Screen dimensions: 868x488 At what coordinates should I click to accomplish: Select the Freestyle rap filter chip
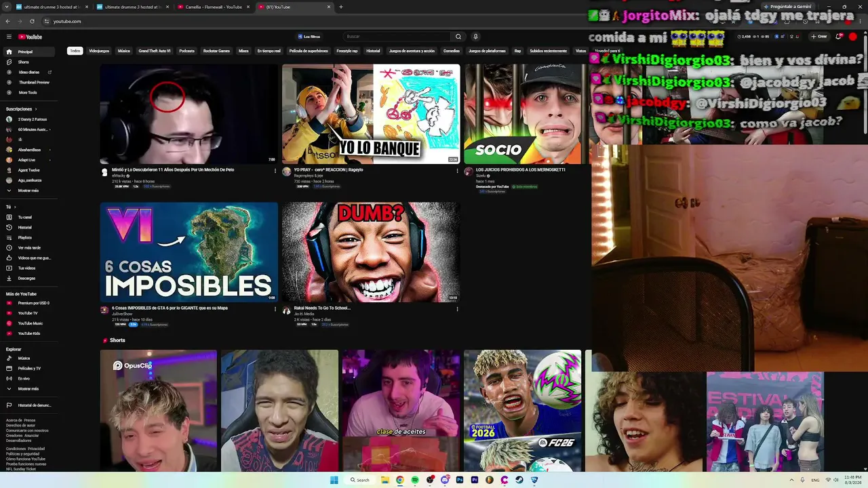(x=347, y=51)
